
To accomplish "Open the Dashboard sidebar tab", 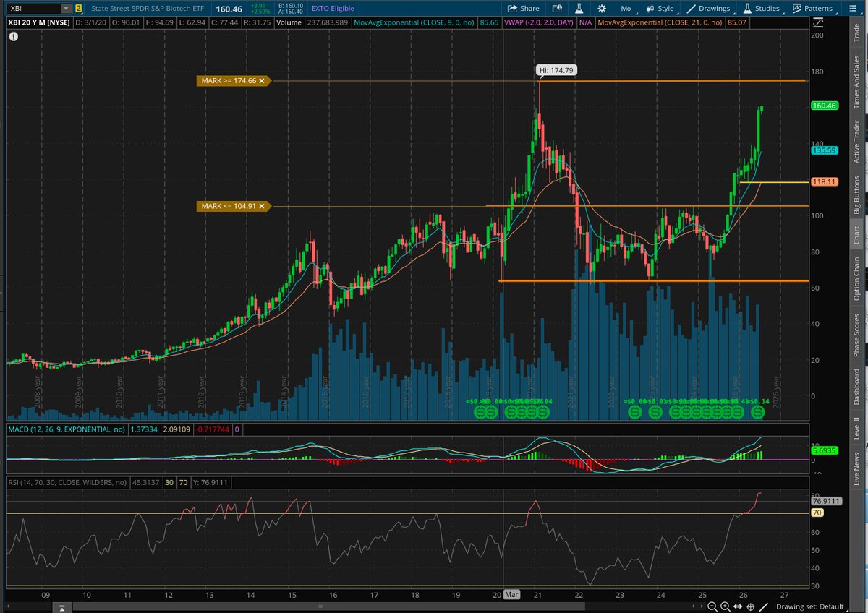I will coord(857,387).
